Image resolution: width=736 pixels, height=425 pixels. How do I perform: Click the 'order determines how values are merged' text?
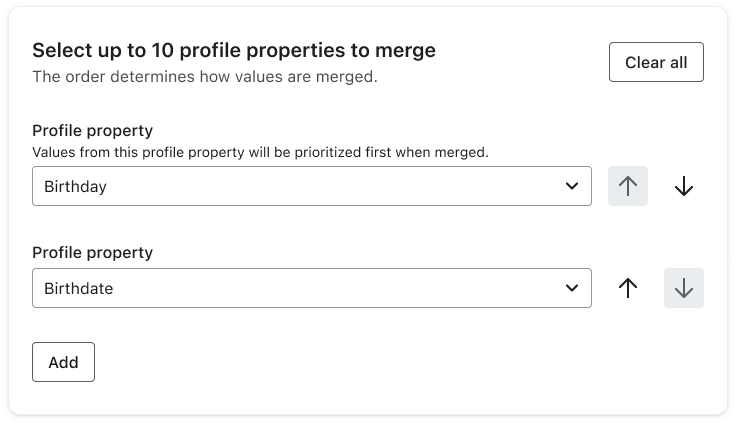point(205,76)
